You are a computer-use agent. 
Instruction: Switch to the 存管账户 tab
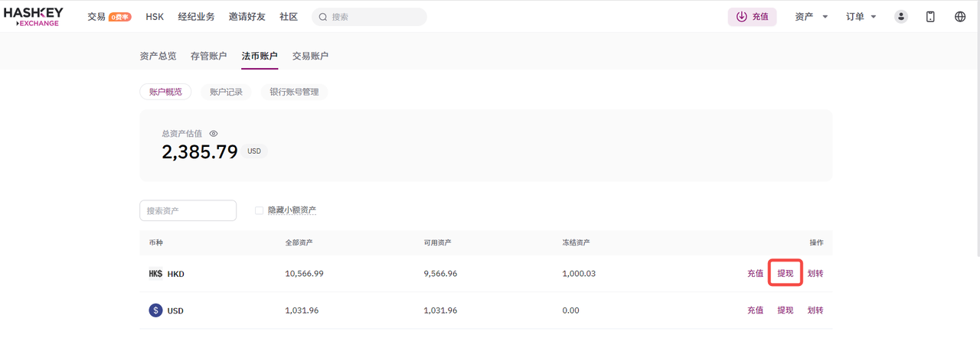tap(208, 56)
